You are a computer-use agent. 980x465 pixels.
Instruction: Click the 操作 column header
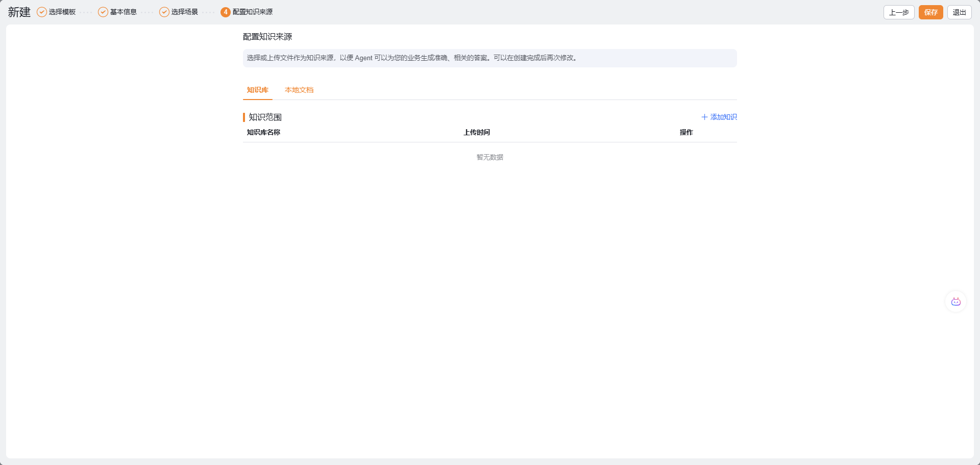click(x=686, y=133)
